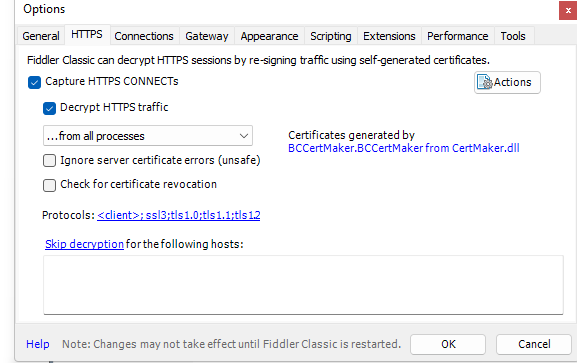Select the Gateway tab
This screenshot has height=363, width=577.
coord(207,36)
